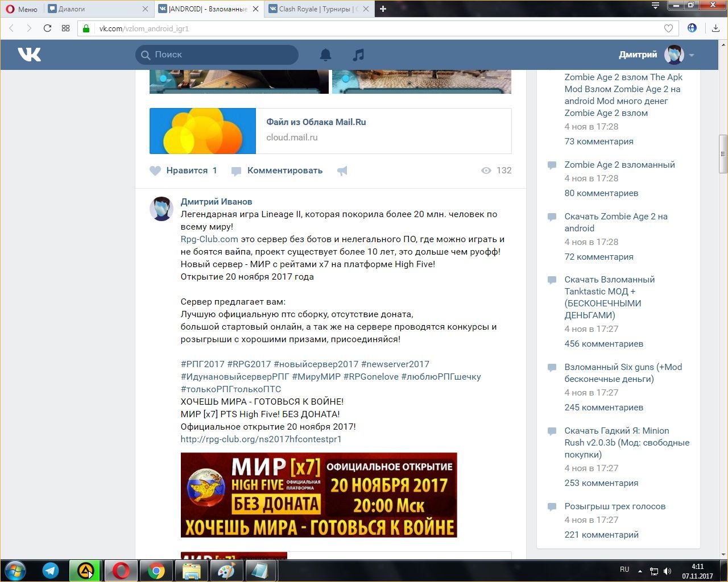Image resolution: width=728 pixels, height=582 pixels.
Task: Switch the RU input language indicator
Action: tap(624, 569)
